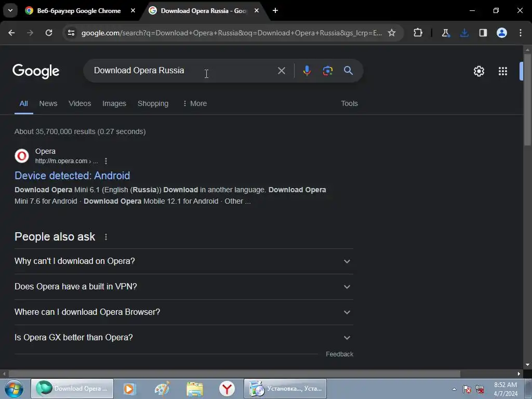Launch Yandex browser from taskbar
Screen dimensions: 532x399
pyautogui.click(x=227, y=389)
